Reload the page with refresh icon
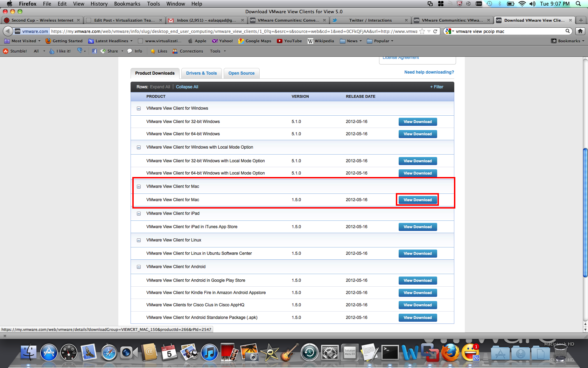 point(435,31)
